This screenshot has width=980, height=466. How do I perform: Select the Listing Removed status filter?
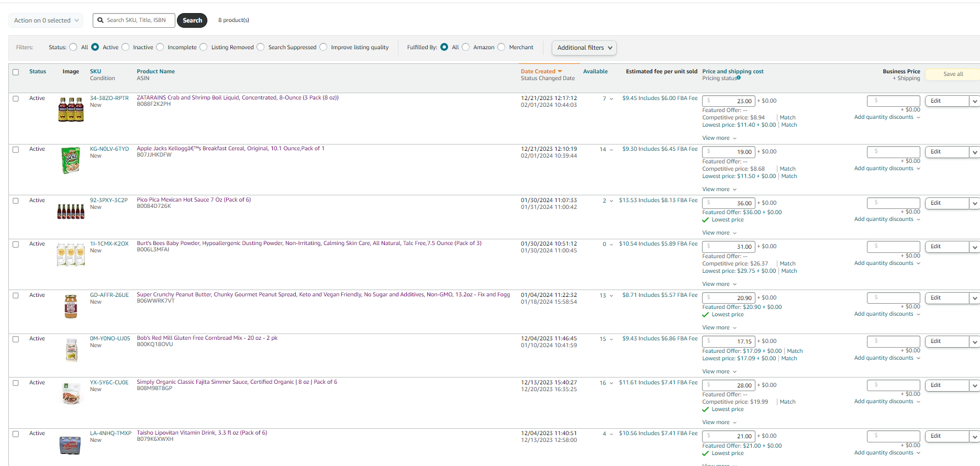[204, 47]
